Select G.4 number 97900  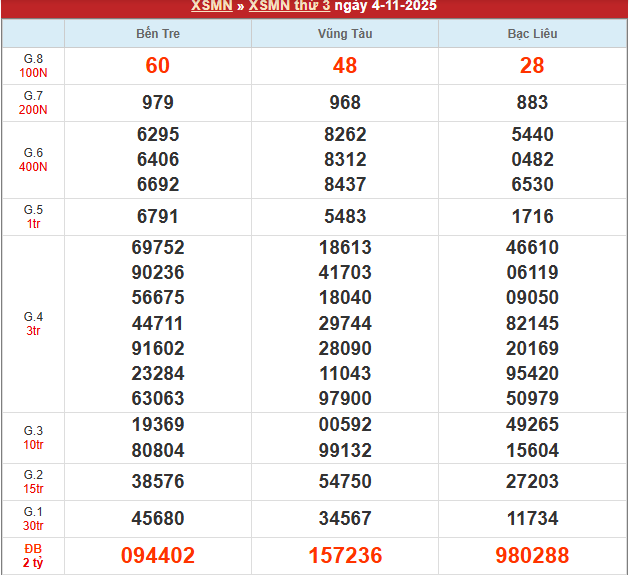click(x=345, y=398)
